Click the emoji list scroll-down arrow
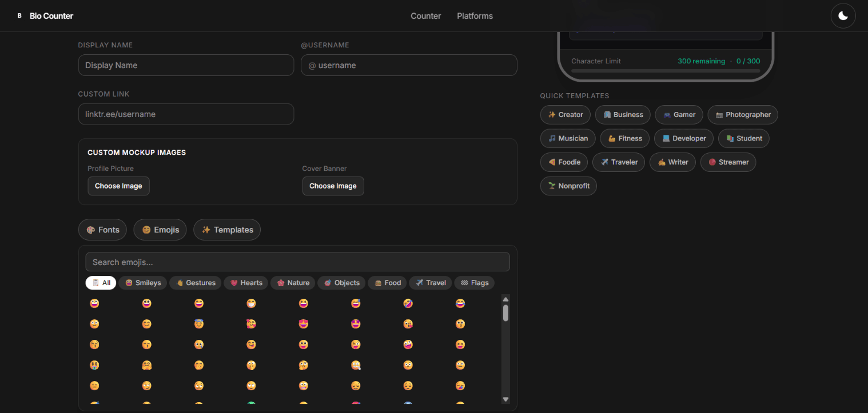The width and height of the screenshot is (868, 413). pos(505,399)
